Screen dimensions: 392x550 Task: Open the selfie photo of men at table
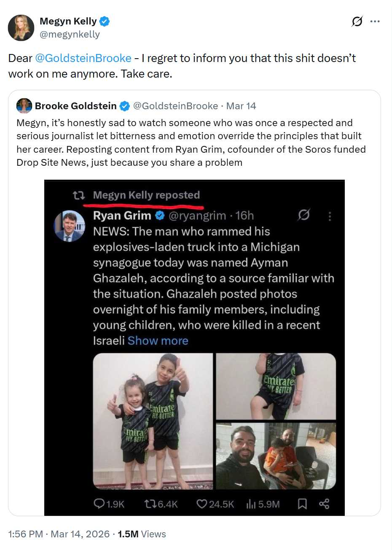coord(276,456)
